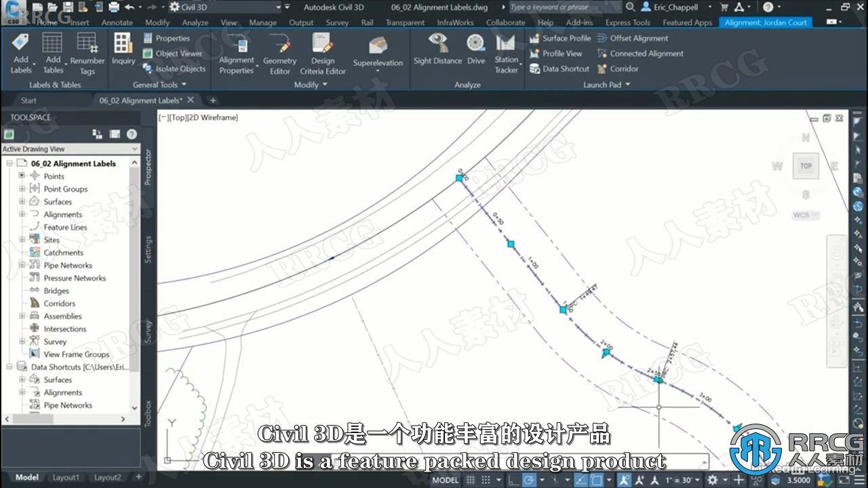
Task: Create a Data Shortcut
Action: 559,68
